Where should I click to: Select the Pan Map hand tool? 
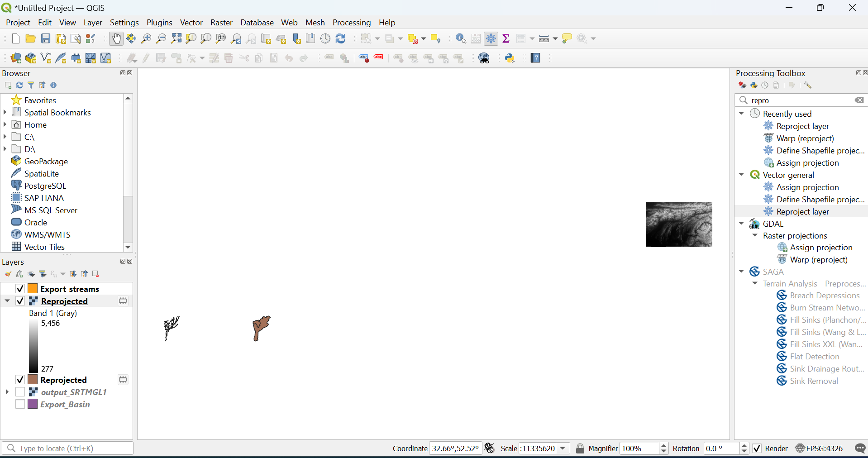coord(116,39)
